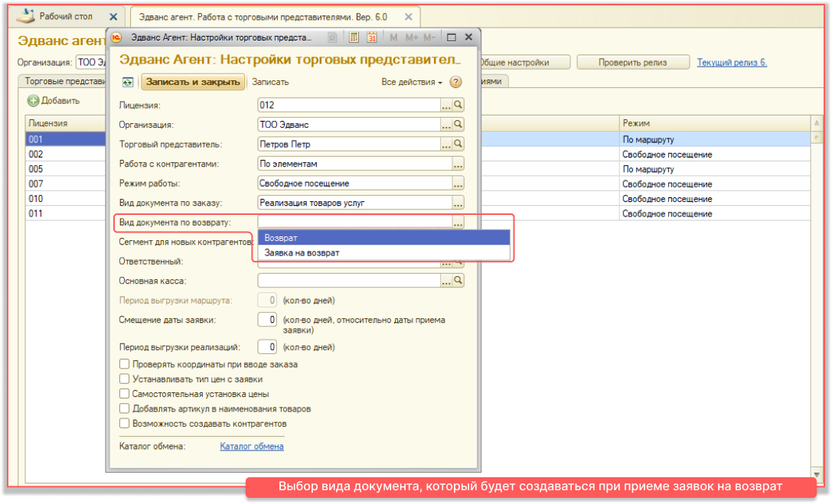Open Основная касса ellipsis button
The width and height of the screenshot is (832, 504).
click(446, 281)
